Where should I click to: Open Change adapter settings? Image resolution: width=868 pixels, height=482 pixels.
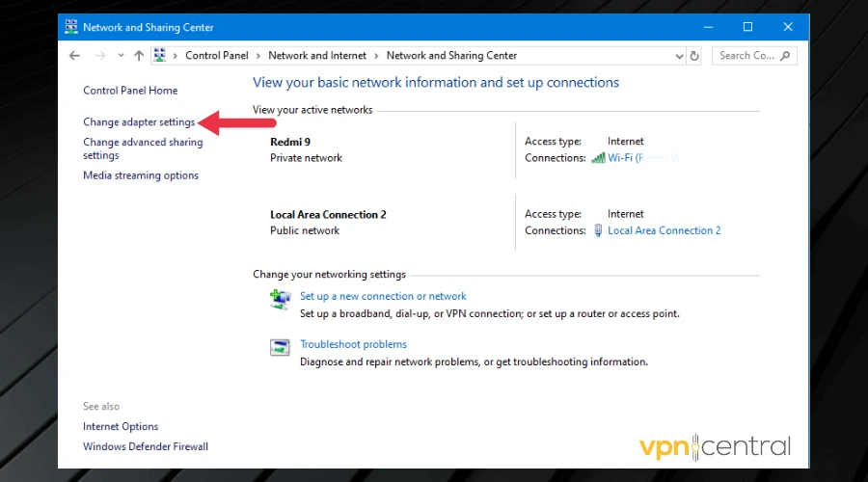139,122
